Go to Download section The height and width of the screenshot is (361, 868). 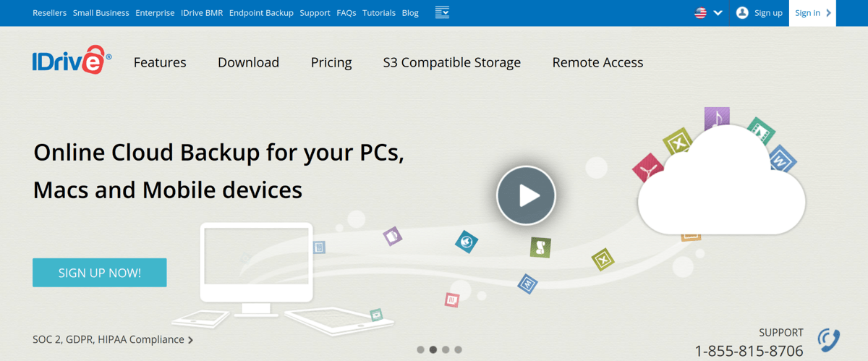pyautogui.click(x=248, y=62)
